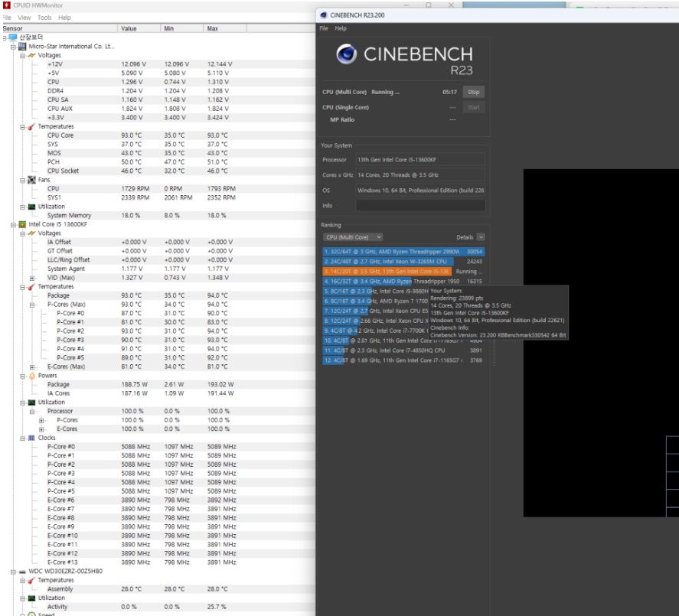Click the Powers flame icon

[31, 376]
